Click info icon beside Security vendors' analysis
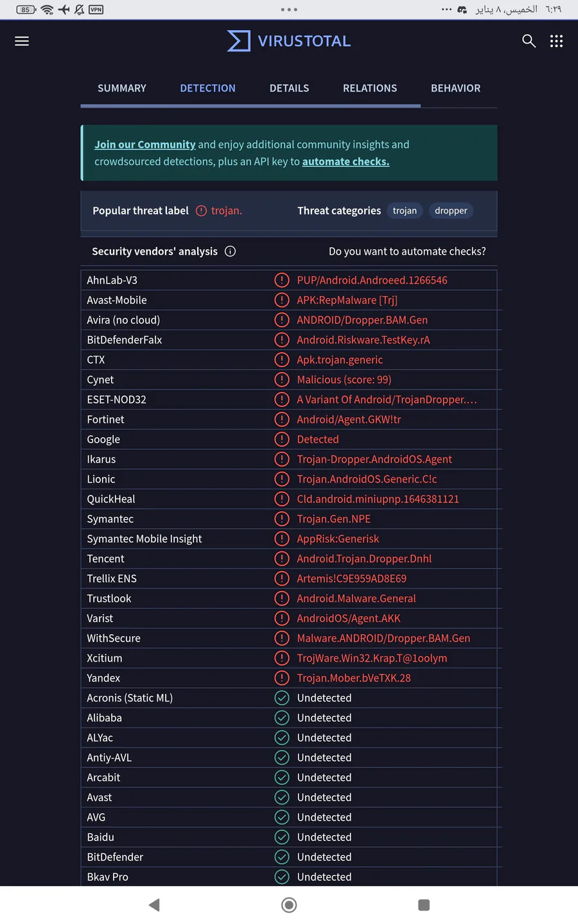The height and width of the screenshot is (924, 578). point(230,252)
